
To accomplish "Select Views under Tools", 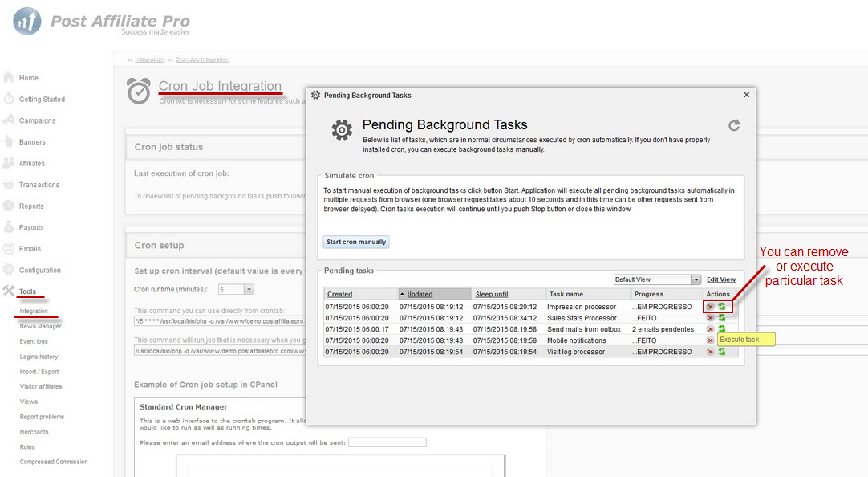I will coord(29,402).
